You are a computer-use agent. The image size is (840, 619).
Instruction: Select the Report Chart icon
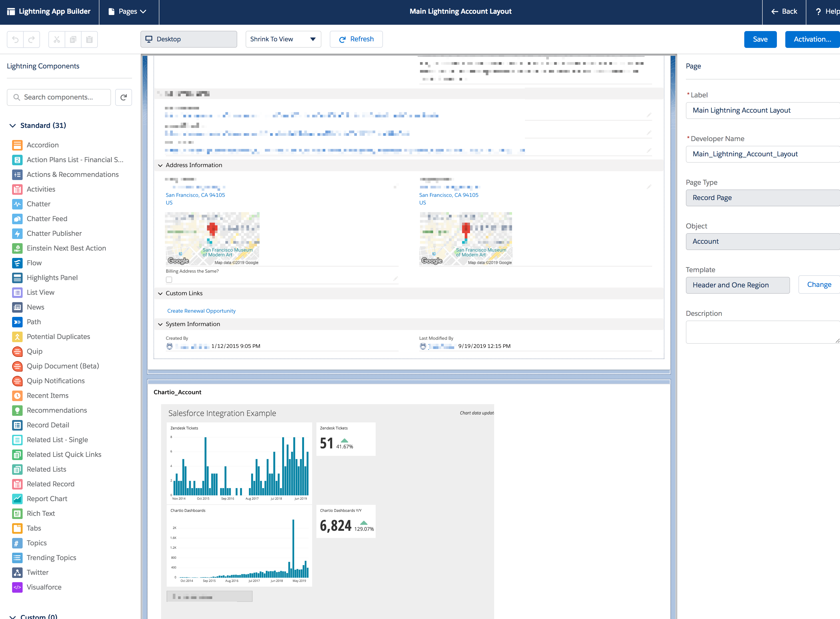coord(17,499)
